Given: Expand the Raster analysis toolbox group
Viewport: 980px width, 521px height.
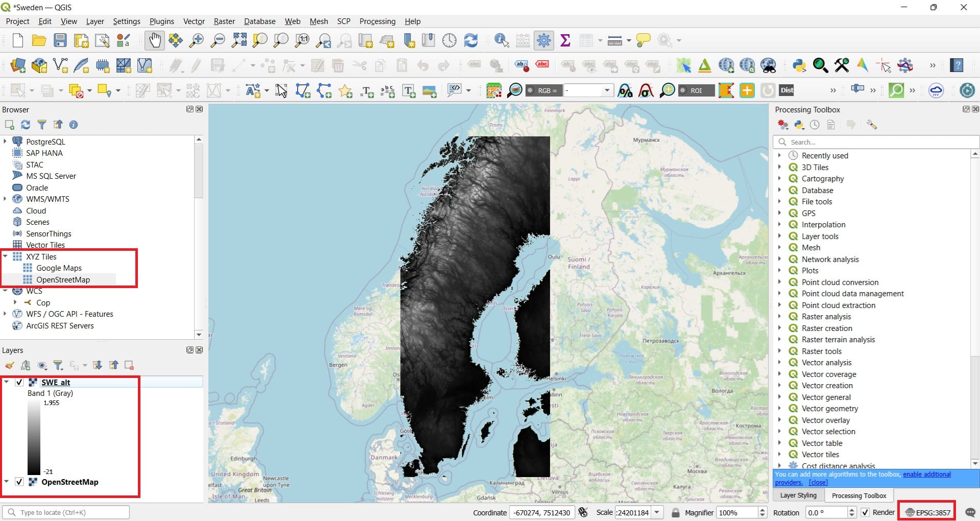Looking at the screenshot, I should point(779,316).
